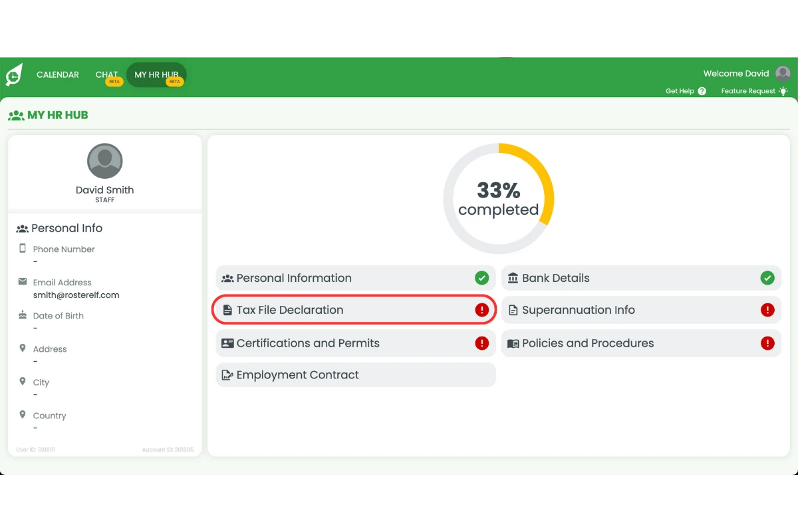Click the smith@rosterelf.com email address

coord(76,295)
